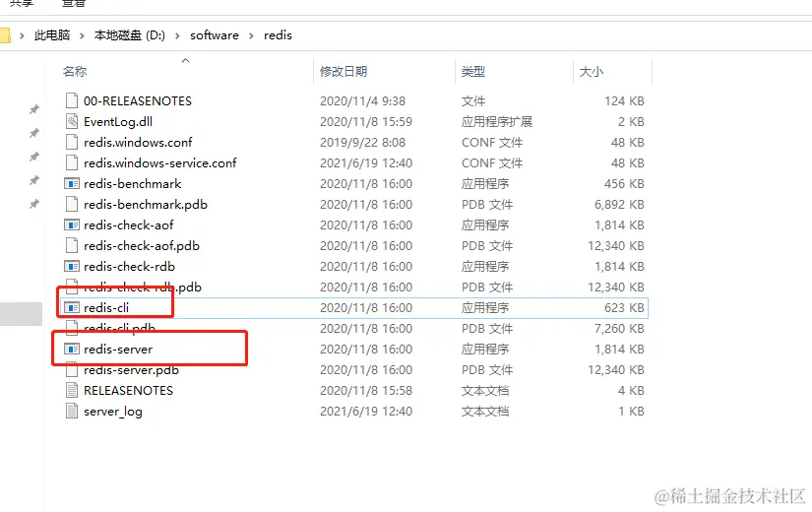
Task: Click the 2020/11/8 15:58 date cell
Action: click(366, 391)
